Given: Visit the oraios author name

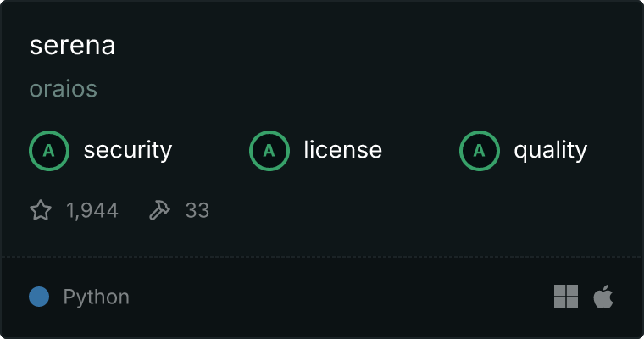Looking at the screenshot, I should (x=64, y=89).
